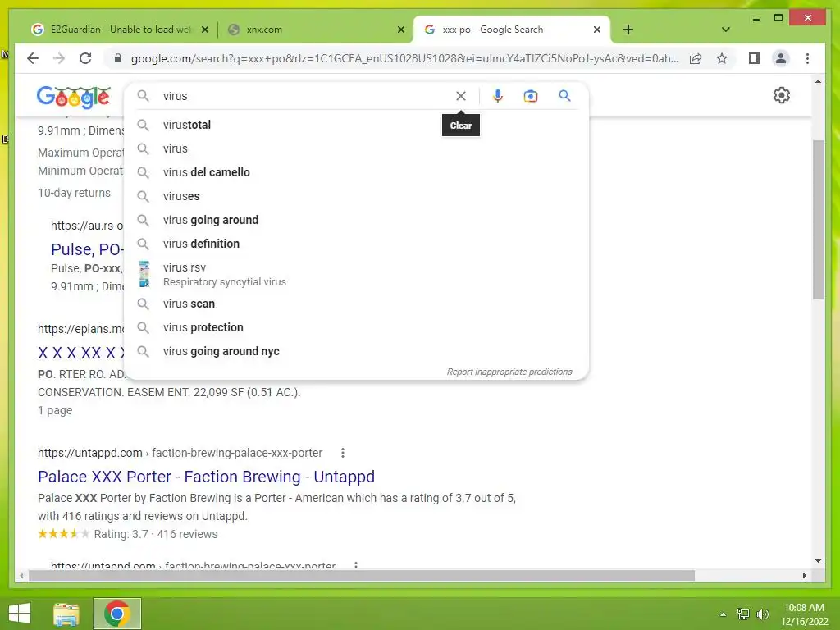Image resolution: width=840 pixels, height=630 pixels.
Task: Click Rating: 3.7 · 416 reviews text
Action: pos(156,534)
